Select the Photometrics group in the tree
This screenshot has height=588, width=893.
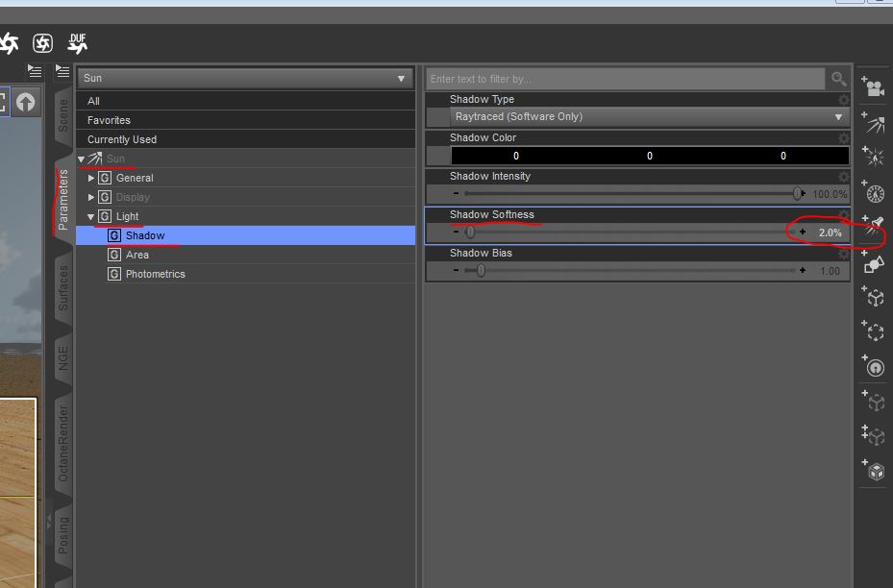point(245,275)
